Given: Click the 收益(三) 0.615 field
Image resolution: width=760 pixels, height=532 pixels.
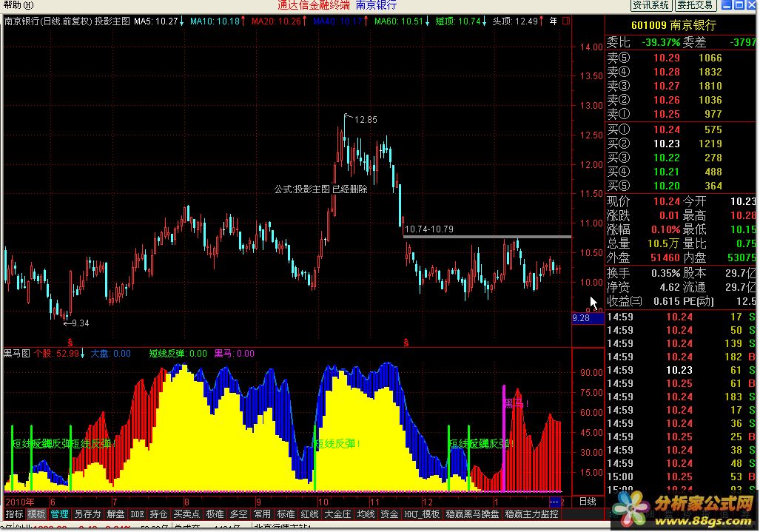Looking at the screenshot, I should pos(644,301).
